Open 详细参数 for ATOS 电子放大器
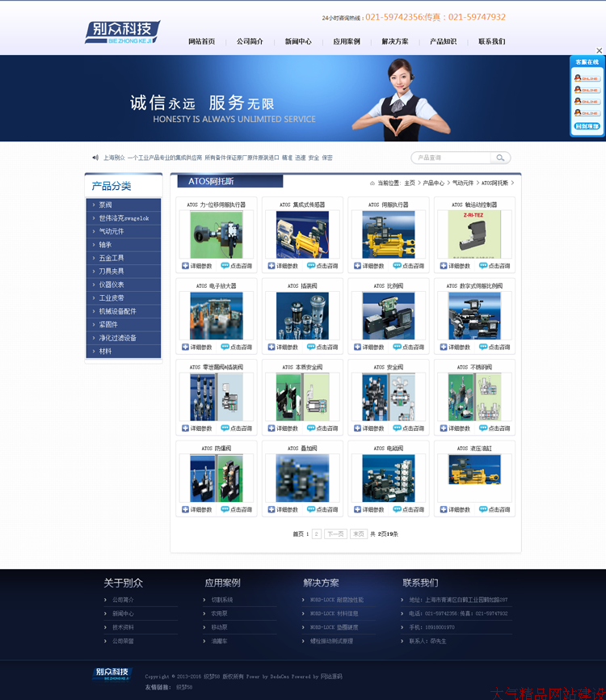Screen dimensions: 606x700 coord(197,348)
